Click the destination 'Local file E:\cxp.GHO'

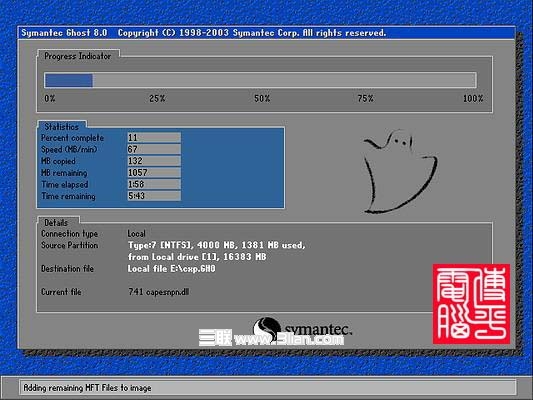(x=172, y=269)
